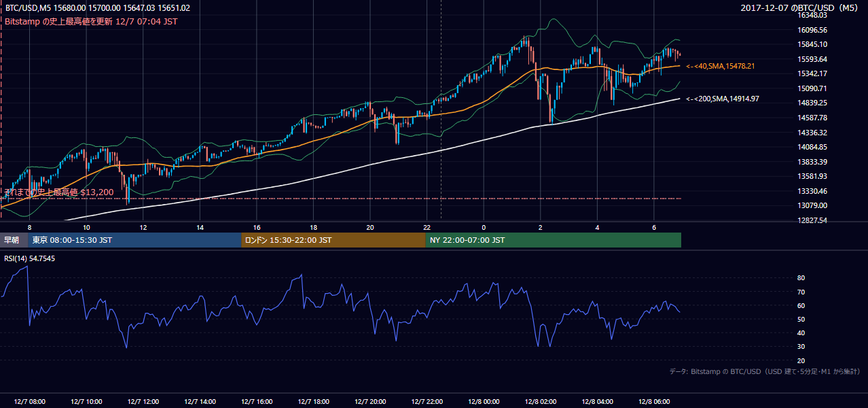Select the NY 22:00-07:00 JST session bar
The height and width of the screenshot is (408, 868).
coord(553,240)
